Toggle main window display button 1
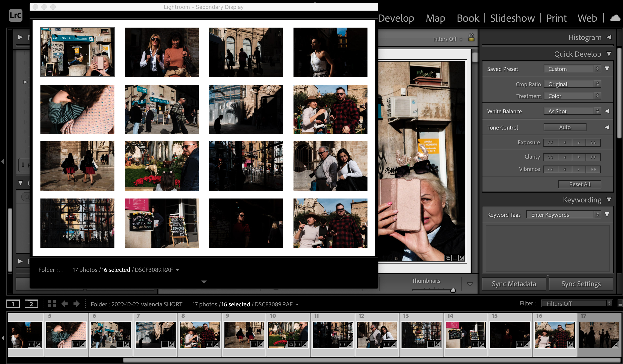 [13, 304]
